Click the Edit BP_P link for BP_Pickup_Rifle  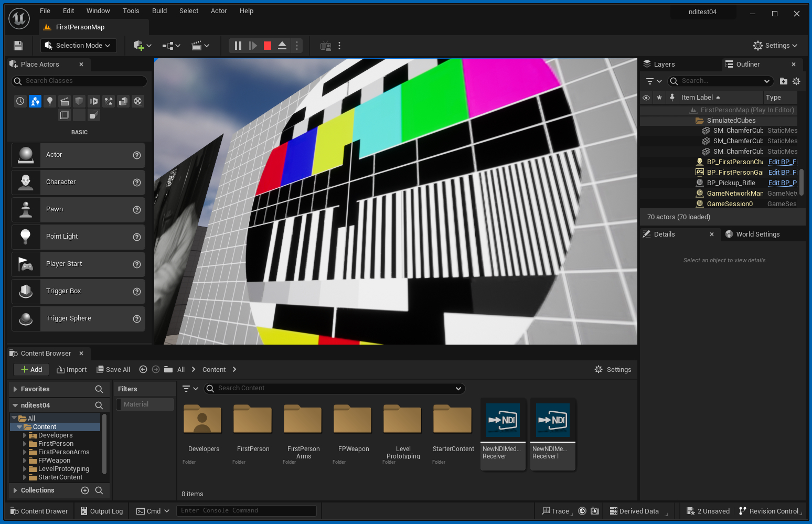pyautogui.click(x=782, y=183)
